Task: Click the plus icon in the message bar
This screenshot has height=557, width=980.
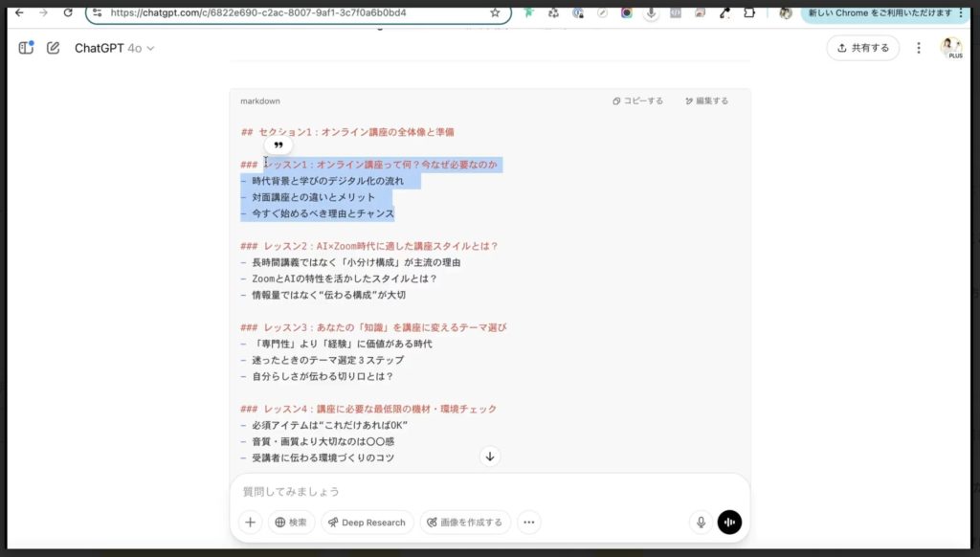Action: (249, 522)
